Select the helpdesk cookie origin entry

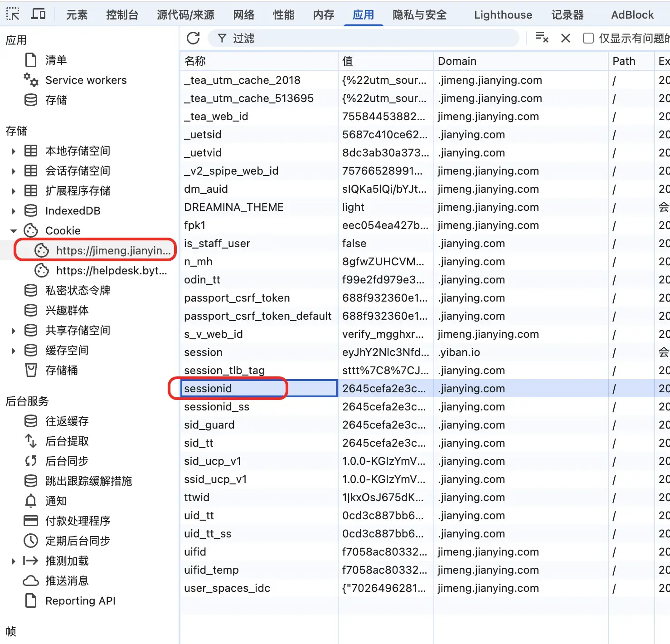coord(111,271)
